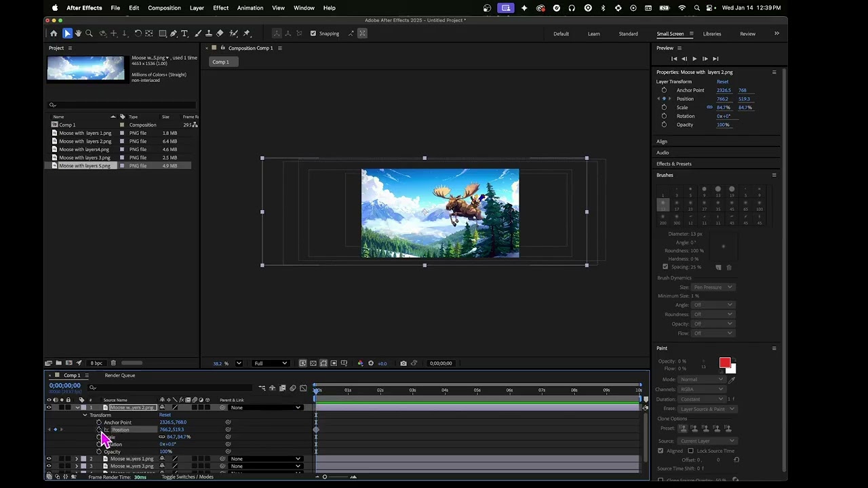Viewport: 868px width, 488px height.
Task: Select the Puppet Pin tool
Action: (247, 33)
